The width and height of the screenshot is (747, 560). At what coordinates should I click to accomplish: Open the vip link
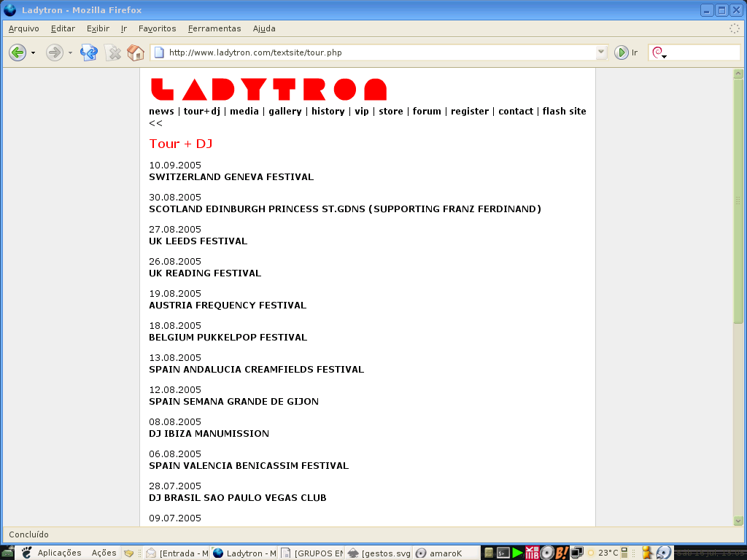coord(362,111)
